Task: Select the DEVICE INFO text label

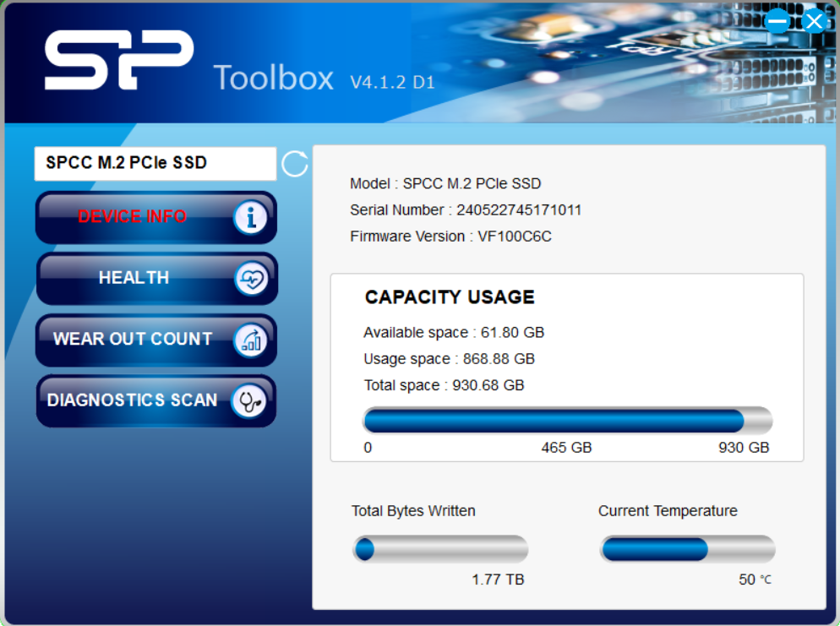Action: [132, 217]
